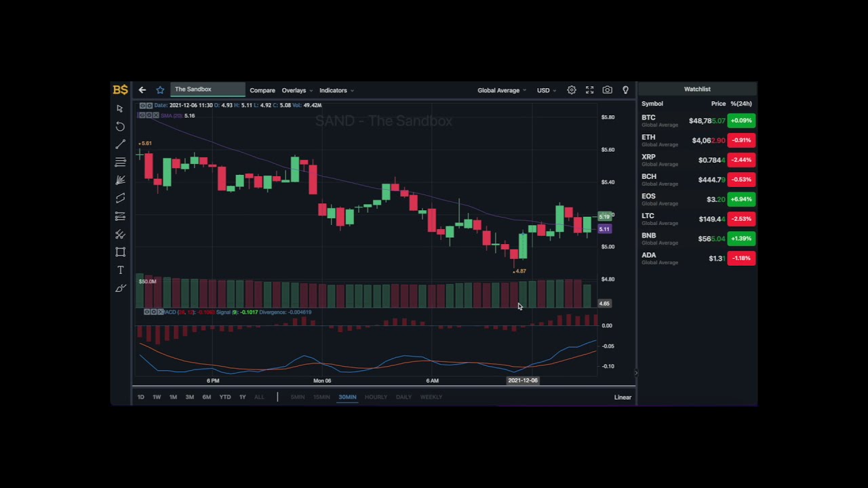Viewport: 868px width, 488px height.
Task: Go back with the left arrow
Action: click(x=142, y=90)
